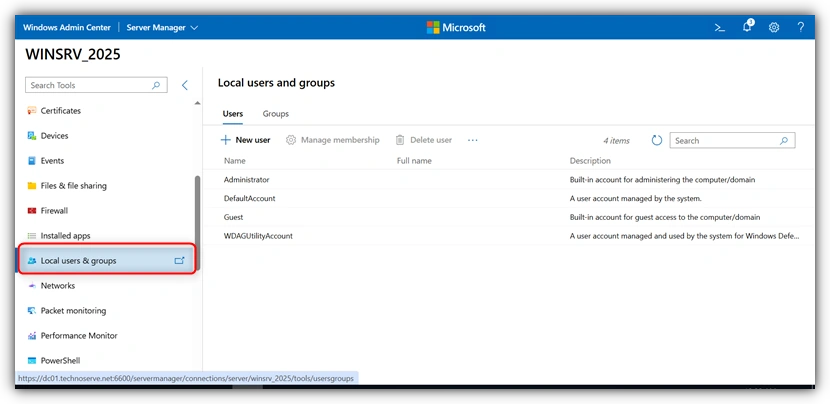Click the Certificates tool icon

point(31,111)
